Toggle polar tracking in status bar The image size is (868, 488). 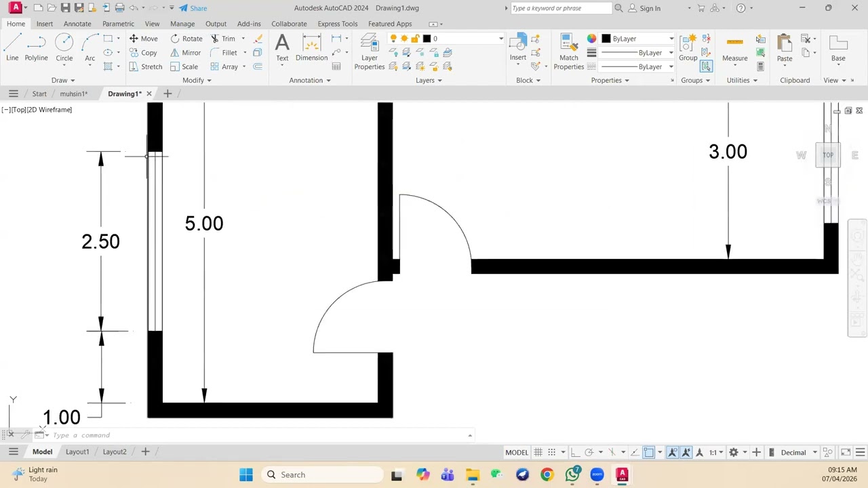(589, 452)
